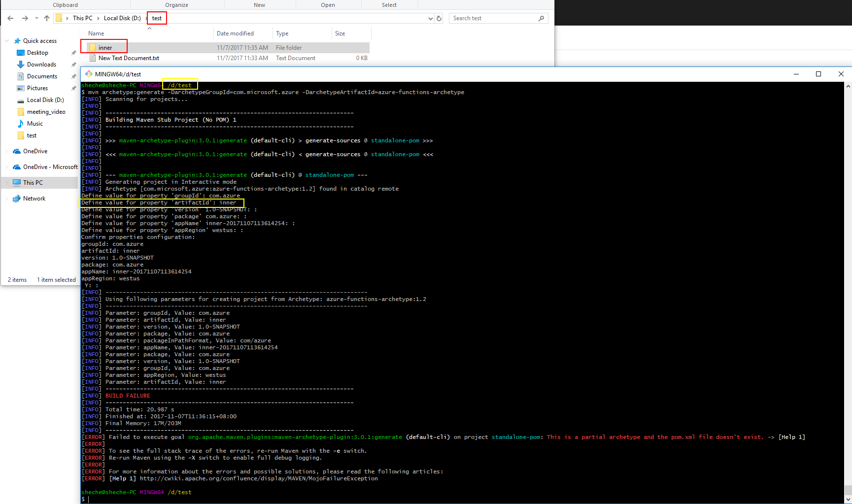Image resolution: width=852 pixels, height=504 pixels.
Task: Open Documents in navigation pane
Action: tap(42, 76)
